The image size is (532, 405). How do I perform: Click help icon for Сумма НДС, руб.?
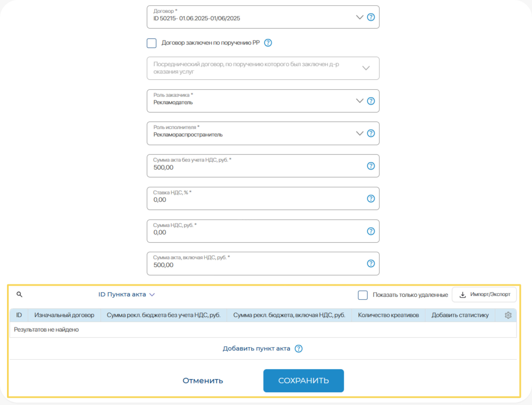(371, 231)
